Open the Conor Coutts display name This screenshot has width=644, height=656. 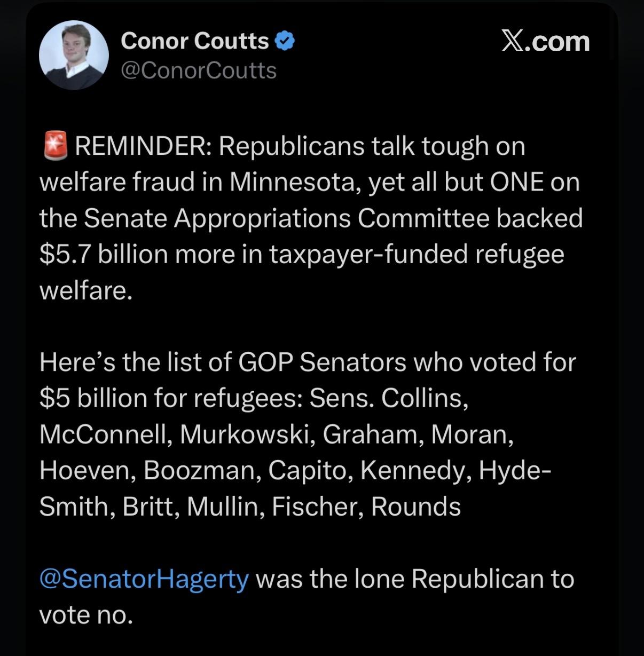pos(194,41)
